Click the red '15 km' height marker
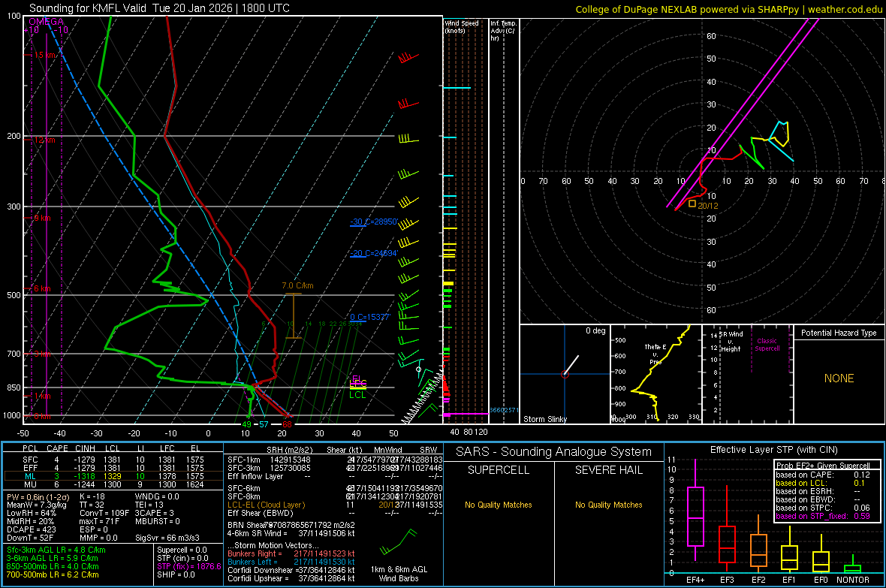The height and width of the screenshot is (588, 886). [44, 55]
